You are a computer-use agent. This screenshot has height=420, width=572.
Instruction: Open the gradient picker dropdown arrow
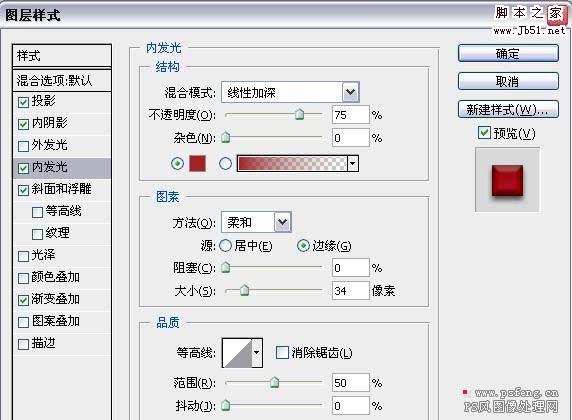coord(352,163)
